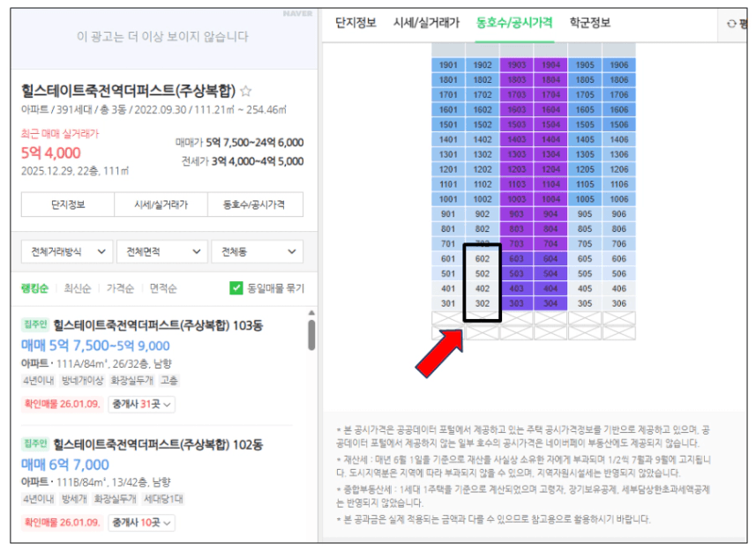Select unit 1101 cell
756x551 pixels.
(x=448, y=184)
